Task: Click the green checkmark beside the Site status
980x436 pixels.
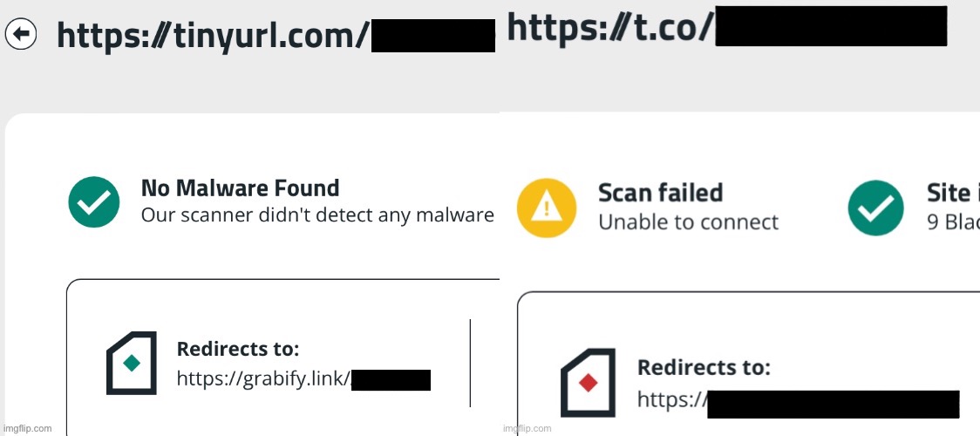Action: pyautogui.click(x=875, y=208)
